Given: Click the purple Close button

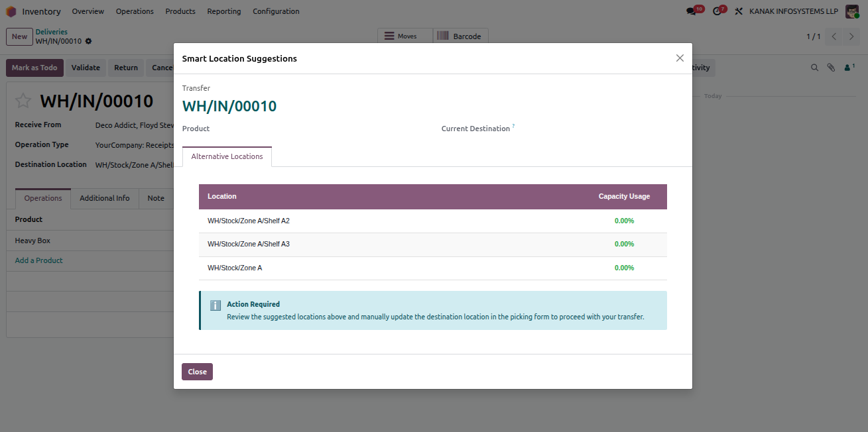Looking at the screenshot, I should tap(197, 372).
